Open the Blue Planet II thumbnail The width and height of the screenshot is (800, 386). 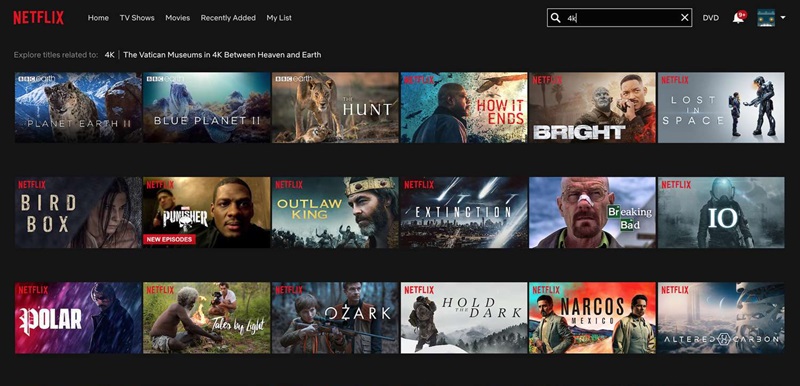[207, 107]
